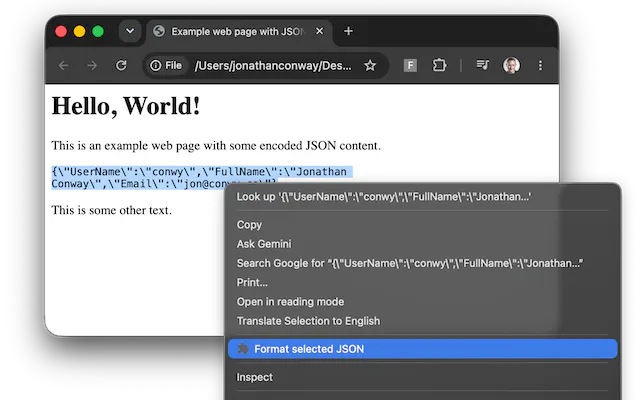Image resolution: width=640 pixels, height=400 pixels.
Task: Choose Copy from context menu
Action: 423,224
